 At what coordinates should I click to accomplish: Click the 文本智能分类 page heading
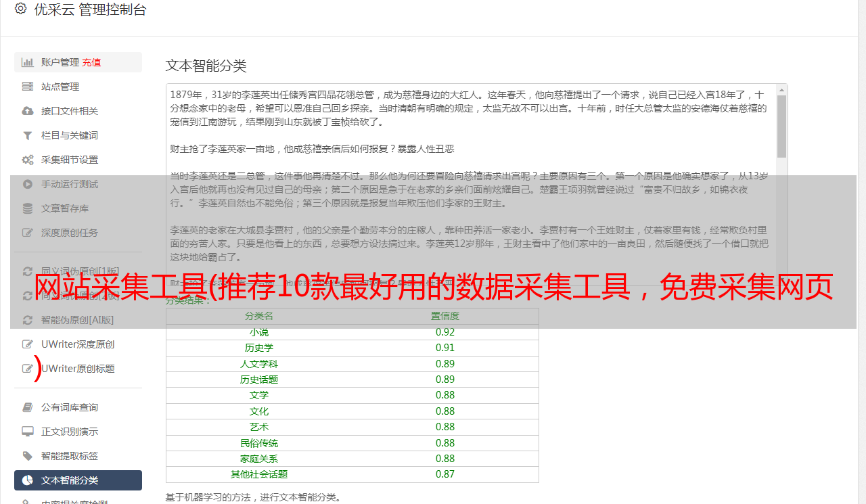tap(206, 66)
